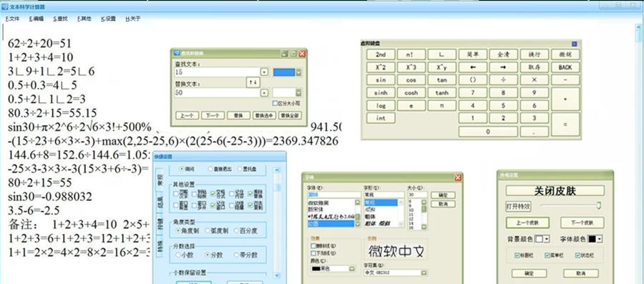Click the 下一个皮肤 button

(x=582, y=223)
